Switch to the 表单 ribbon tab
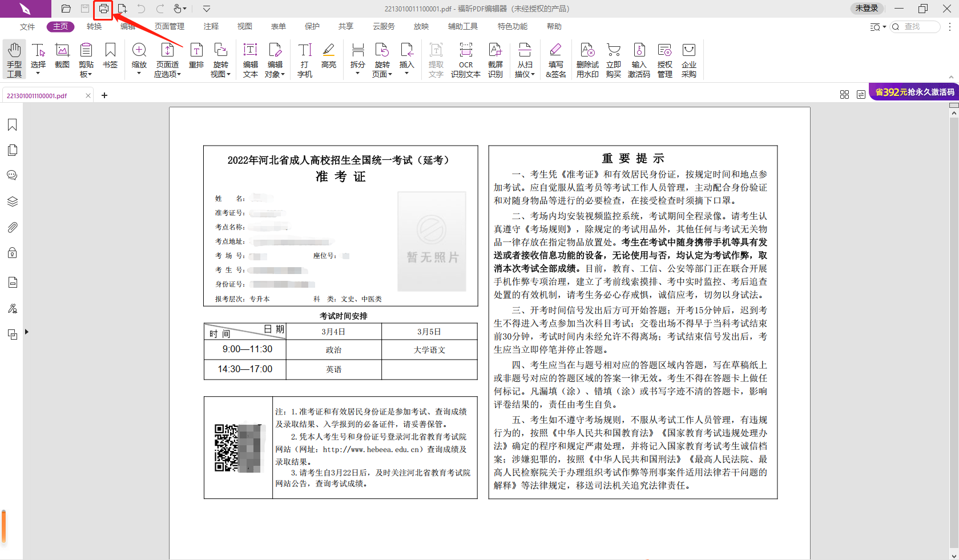 click(x=279, y=26)
